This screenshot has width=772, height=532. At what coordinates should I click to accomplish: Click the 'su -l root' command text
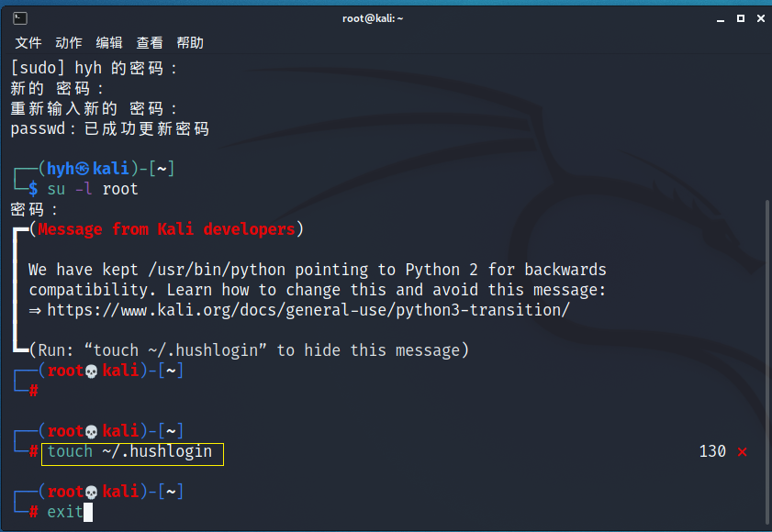coord(93,189)
